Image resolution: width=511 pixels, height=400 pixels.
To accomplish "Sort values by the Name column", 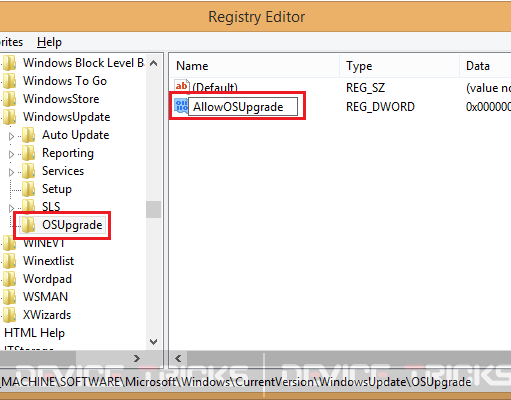I will [x=254, y=66].
